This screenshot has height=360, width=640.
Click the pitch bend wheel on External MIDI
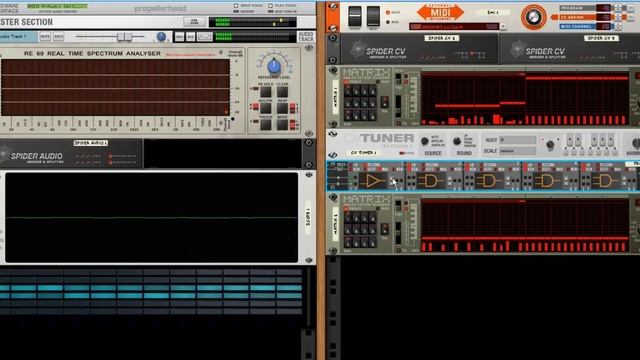pos(355,16)
